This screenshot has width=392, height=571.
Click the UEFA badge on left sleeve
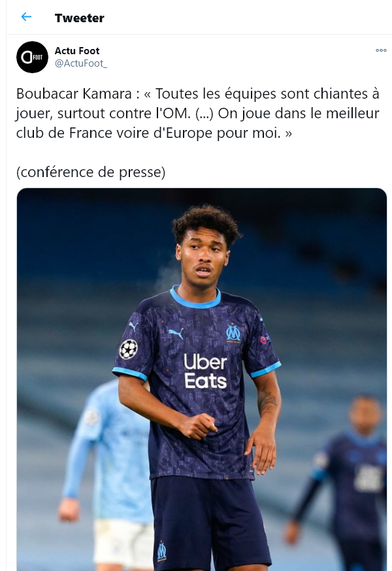(265, 339)
